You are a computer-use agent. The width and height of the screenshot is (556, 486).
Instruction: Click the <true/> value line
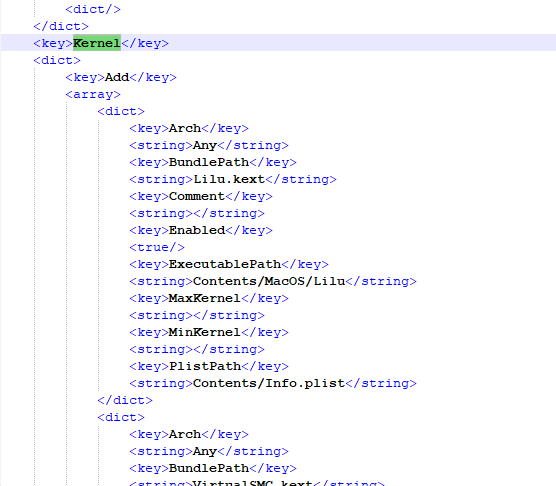pyautogui.click(x=157, y=247)
